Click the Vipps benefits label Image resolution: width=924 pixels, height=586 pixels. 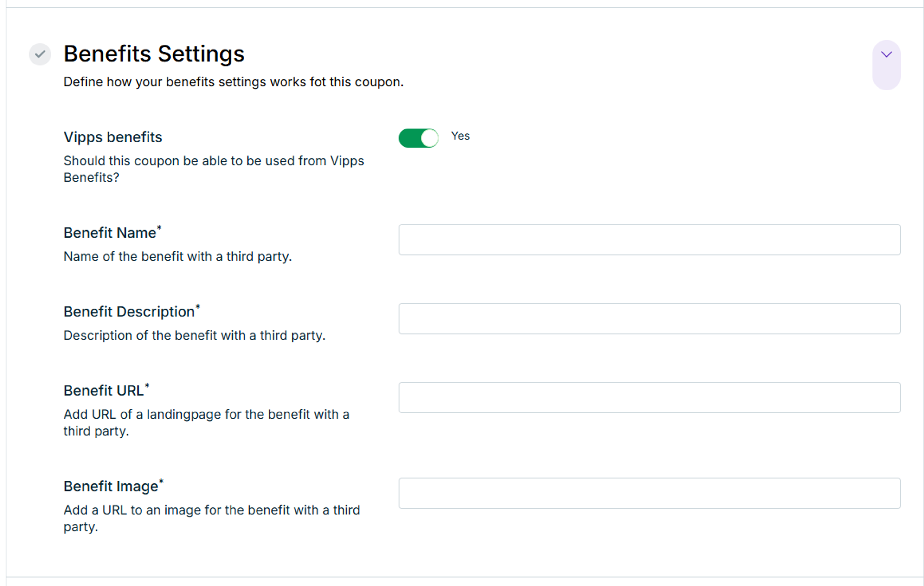pos(113,137)
